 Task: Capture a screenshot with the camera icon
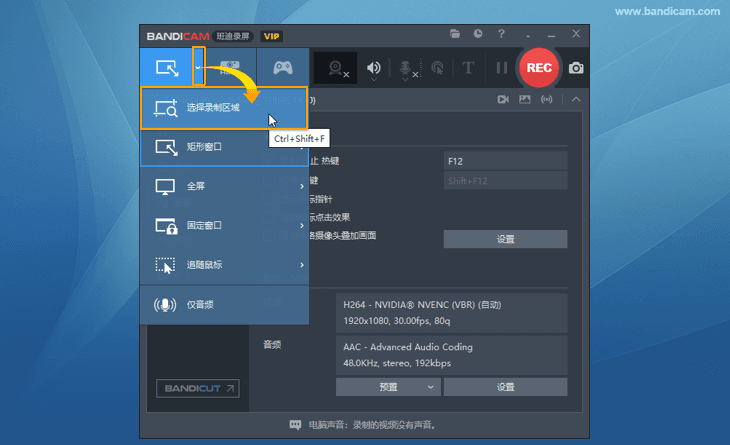pos(576,68)
